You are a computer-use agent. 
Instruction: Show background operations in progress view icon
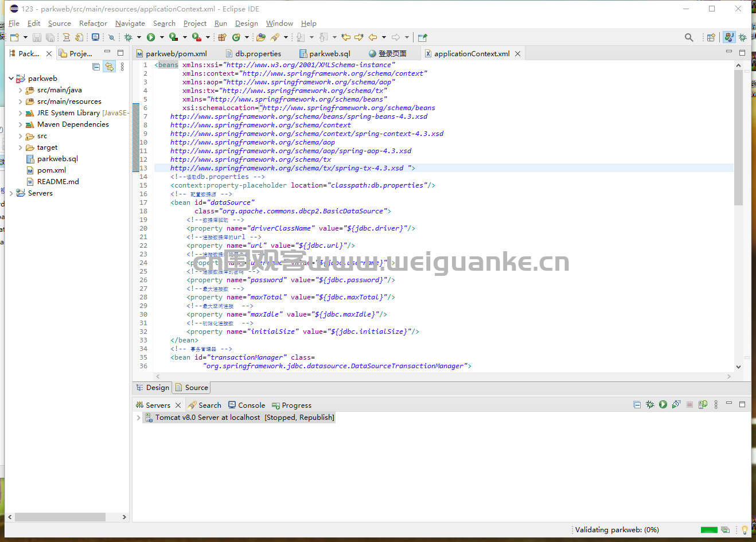click(x=725, y=530)
